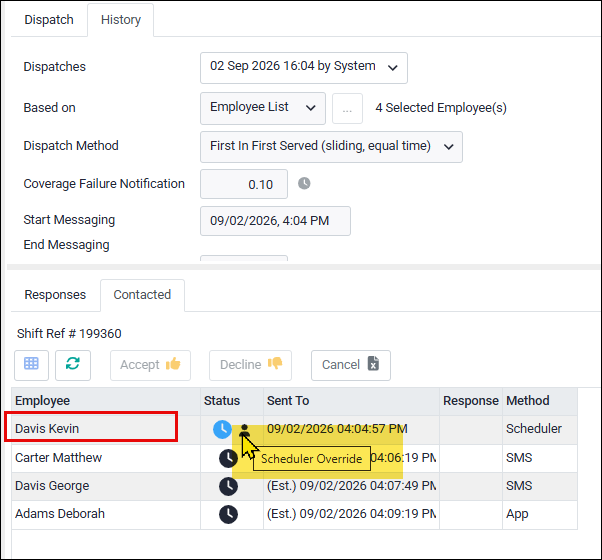Click Adams Deborah's dark clock status icon

click(228, 514)
